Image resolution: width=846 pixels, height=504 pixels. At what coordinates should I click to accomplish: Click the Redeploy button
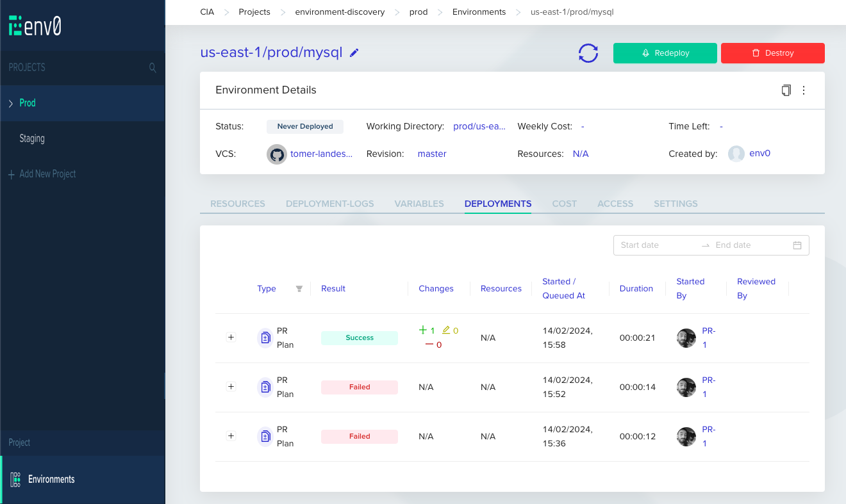665,53
